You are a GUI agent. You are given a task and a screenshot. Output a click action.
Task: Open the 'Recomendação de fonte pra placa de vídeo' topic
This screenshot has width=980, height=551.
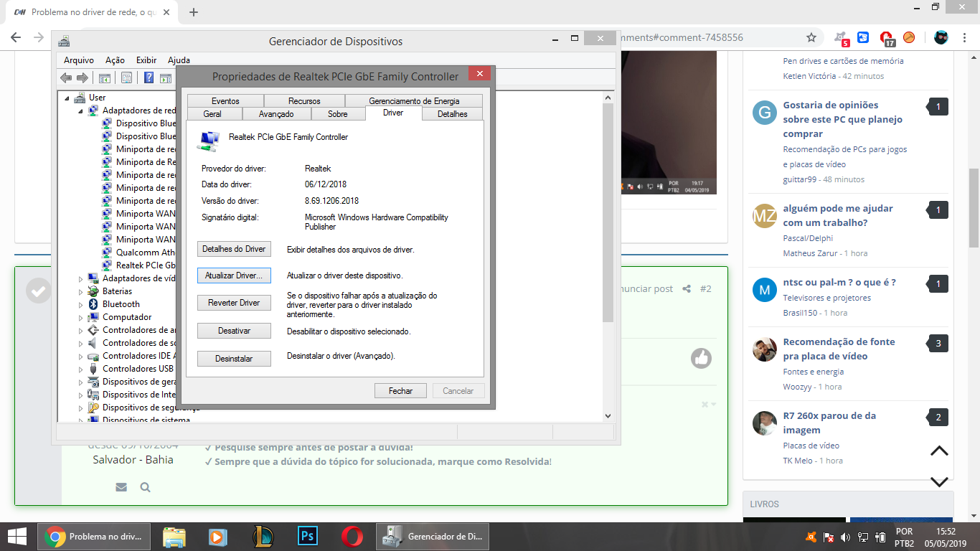839,349
